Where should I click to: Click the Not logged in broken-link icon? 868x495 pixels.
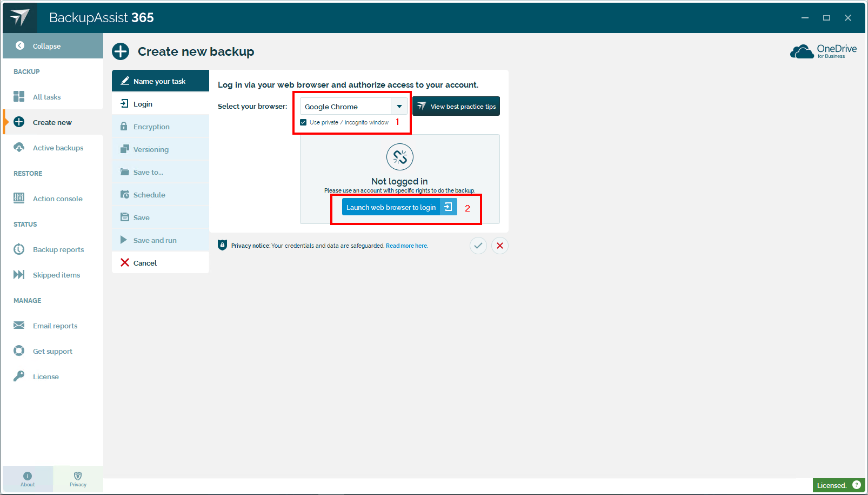coord(400,157)
